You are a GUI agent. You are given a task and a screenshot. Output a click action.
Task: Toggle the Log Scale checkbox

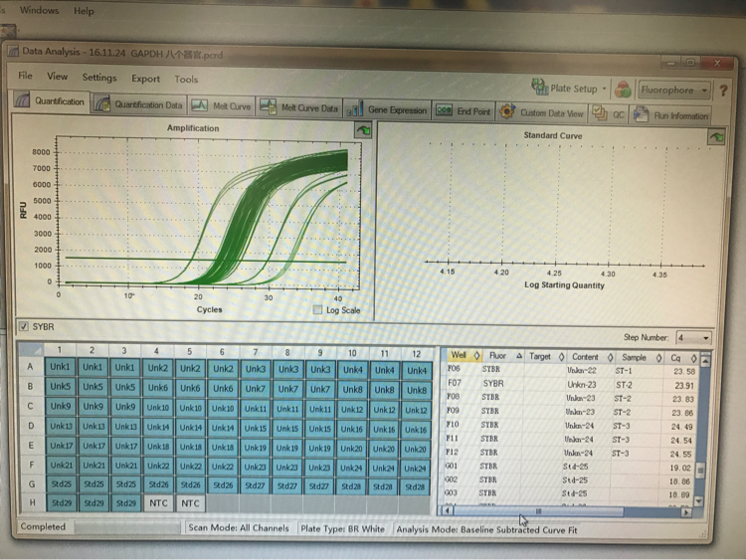click(x=317, y=309)
